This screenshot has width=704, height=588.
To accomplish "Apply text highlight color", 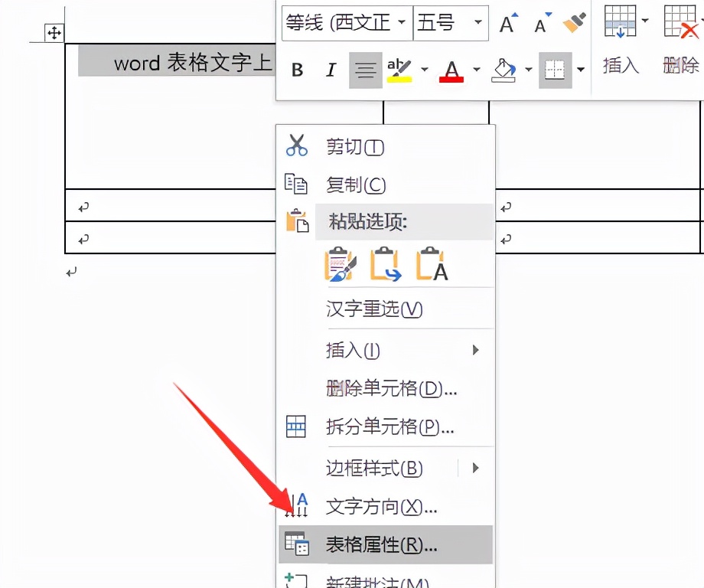I will point(399,70).
